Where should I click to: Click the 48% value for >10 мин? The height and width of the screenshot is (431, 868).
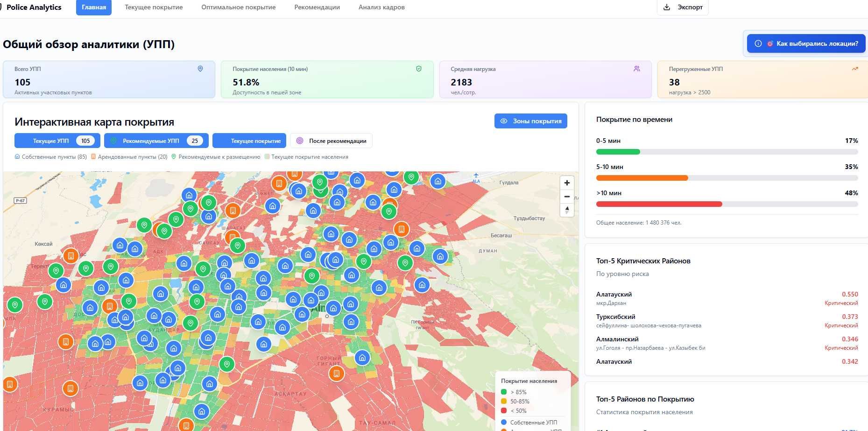[851, 193]
